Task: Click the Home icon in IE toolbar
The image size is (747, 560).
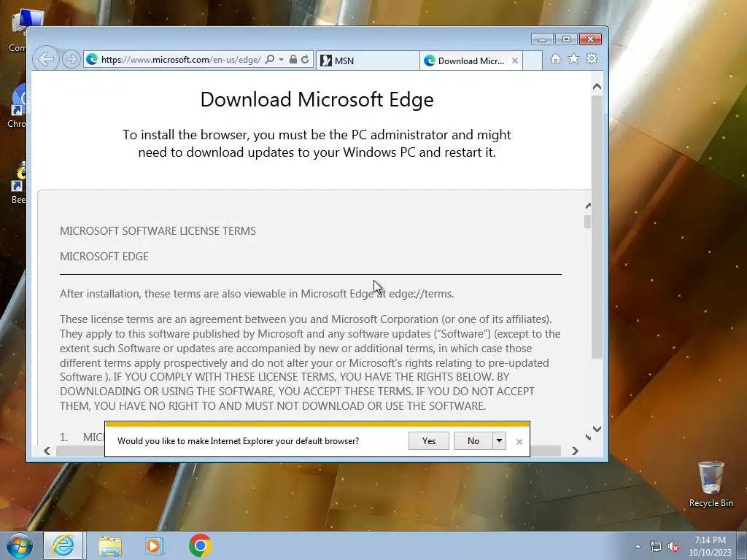Action: [555, 59]
